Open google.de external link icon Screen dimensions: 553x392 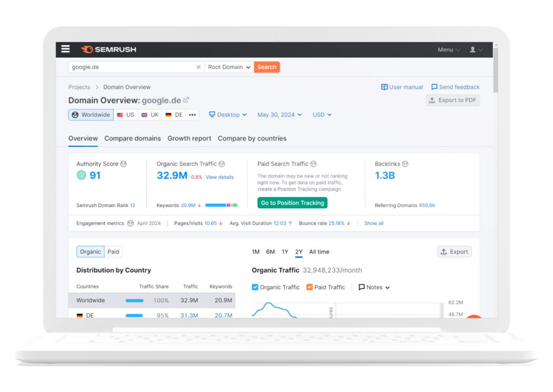186,100
